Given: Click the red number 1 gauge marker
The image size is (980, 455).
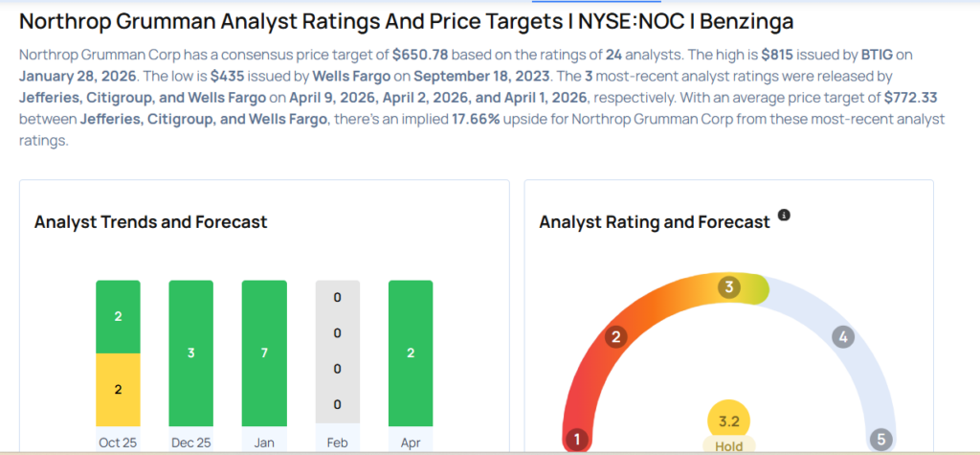Looking at the screenshot, I should pyautogui.click(x=576, y=440).
